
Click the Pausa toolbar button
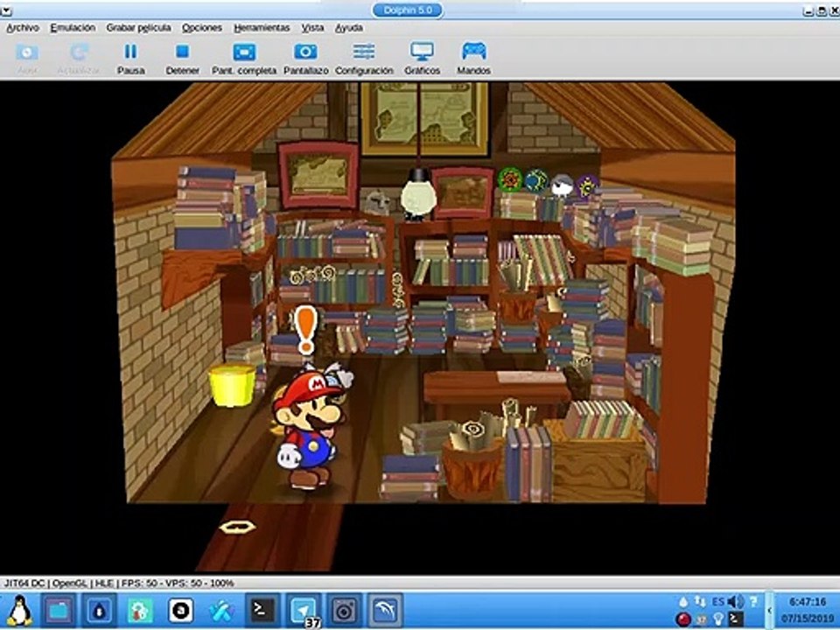click(x=130, y=59)
